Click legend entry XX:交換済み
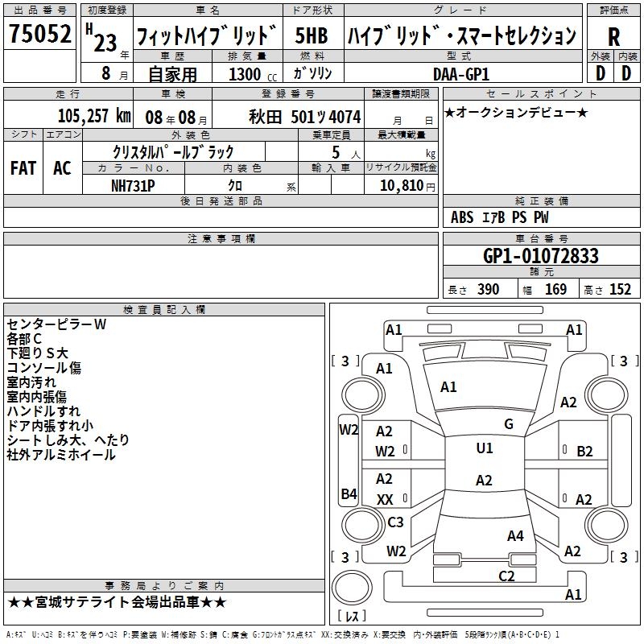The height and width of the screenshot is (644, 644). coord(345,635)
